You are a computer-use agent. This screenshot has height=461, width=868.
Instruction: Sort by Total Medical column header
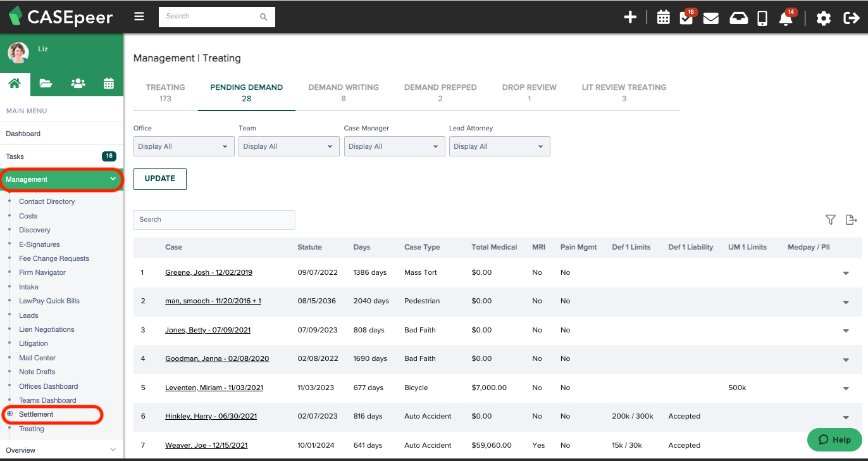pos(494,247)
